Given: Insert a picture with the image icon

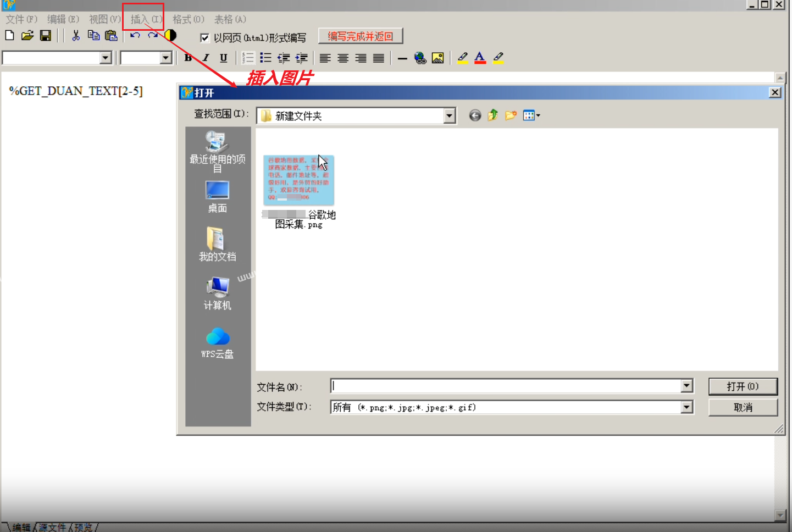Looking at the screenshot, I should click(x=438, y=58).
